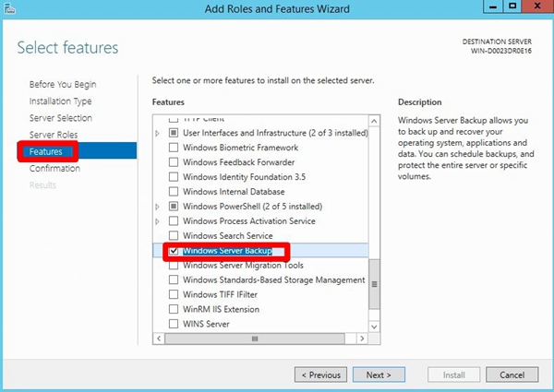Image resolution: width=554 pixels, height=392 pixels.
Task: Click the up arrow of the features list scrollbar
Action: pyautogui.click(x=374, y=122)
